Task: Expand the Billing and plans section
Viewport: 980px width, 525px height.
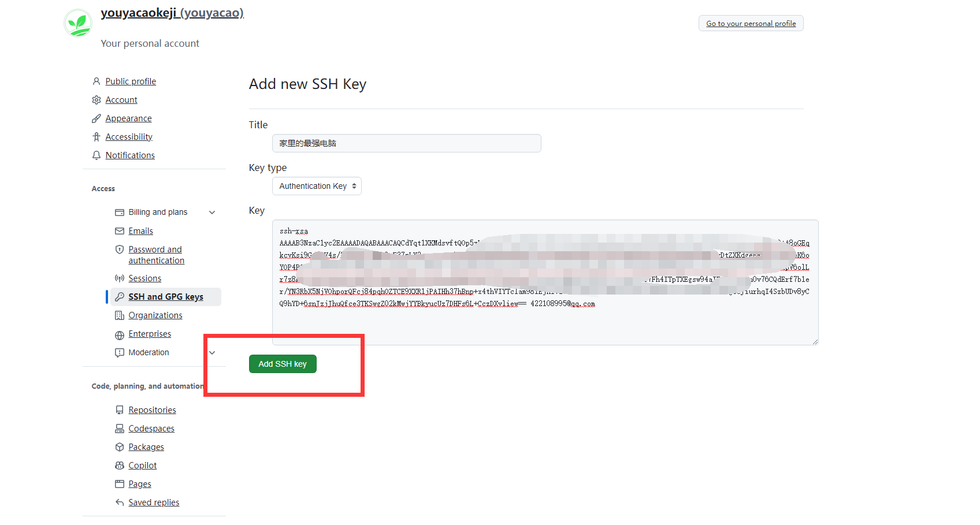Action: pyautogui.click(x=212, y=212)
